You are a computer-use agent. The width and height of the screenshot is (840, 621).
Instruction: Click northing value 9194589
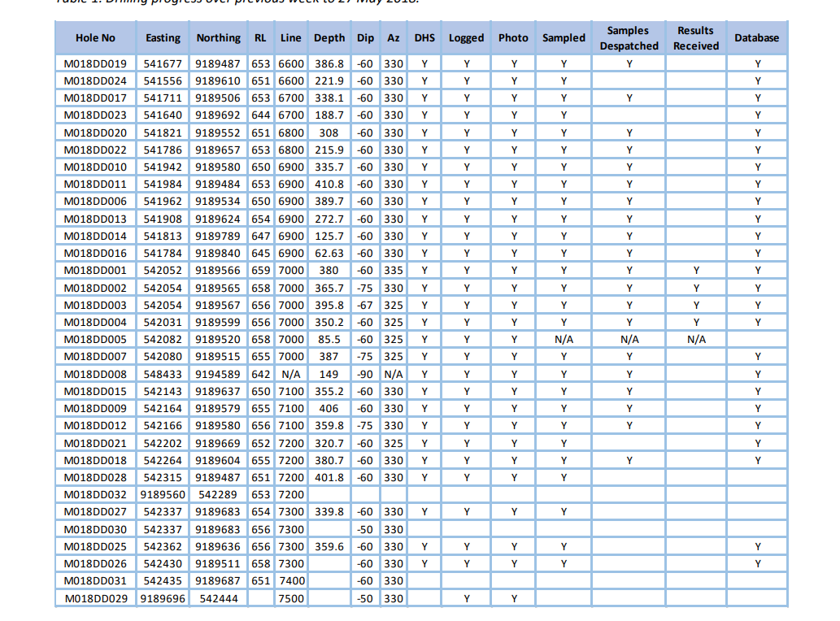point(217,374)
